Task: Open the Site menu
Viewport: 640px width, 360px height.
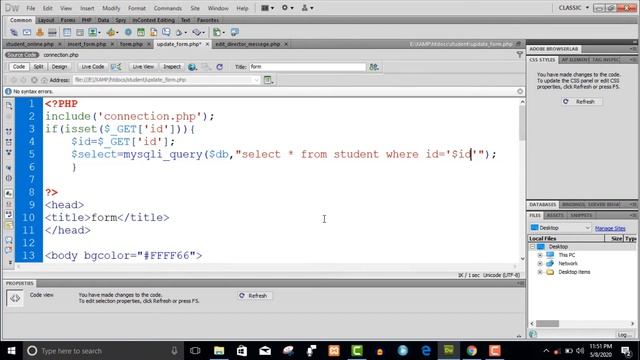Action: click(195, 8)
